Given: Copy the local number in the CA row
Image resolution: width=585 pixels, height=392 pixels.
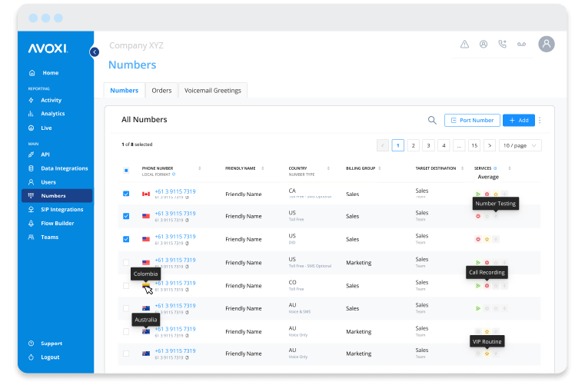Looking at the screenshot, I should (187, 198).
